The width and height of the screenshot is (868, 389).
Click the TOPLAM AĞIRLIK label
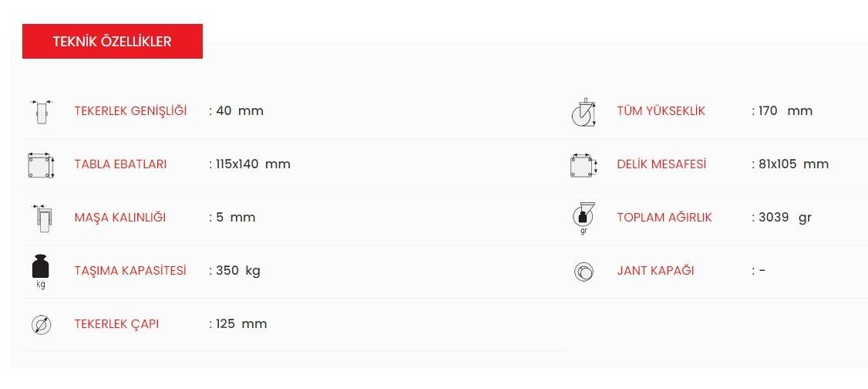[664, 217]
